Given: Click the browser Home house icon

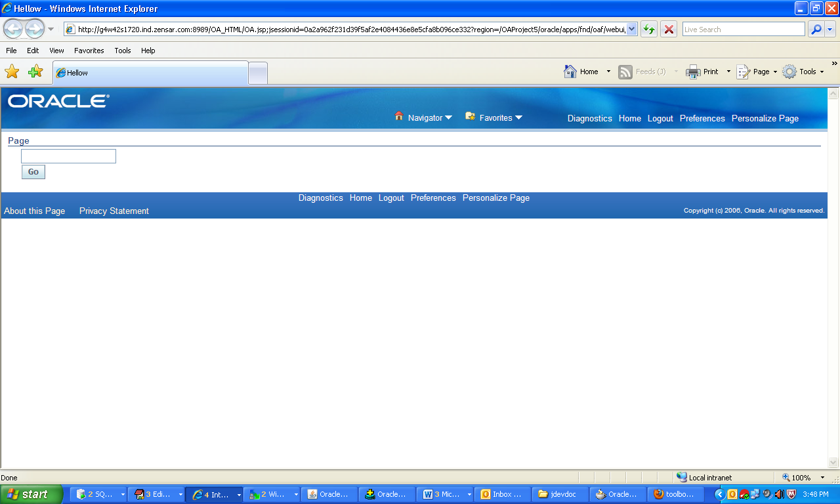Looking at the screenshot, I should 570,72.
